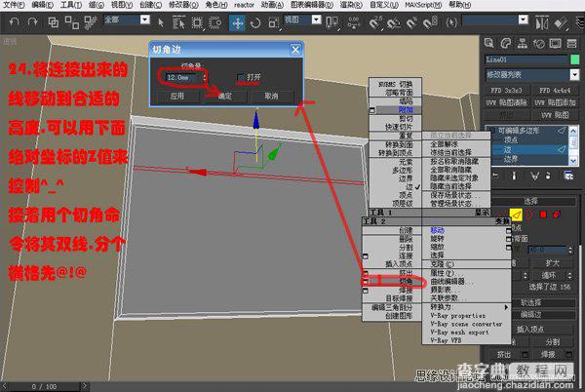This screenshot has height=392, width=585.
Task: Click the 扩大 grow selection button
Action: pos(552,263)
